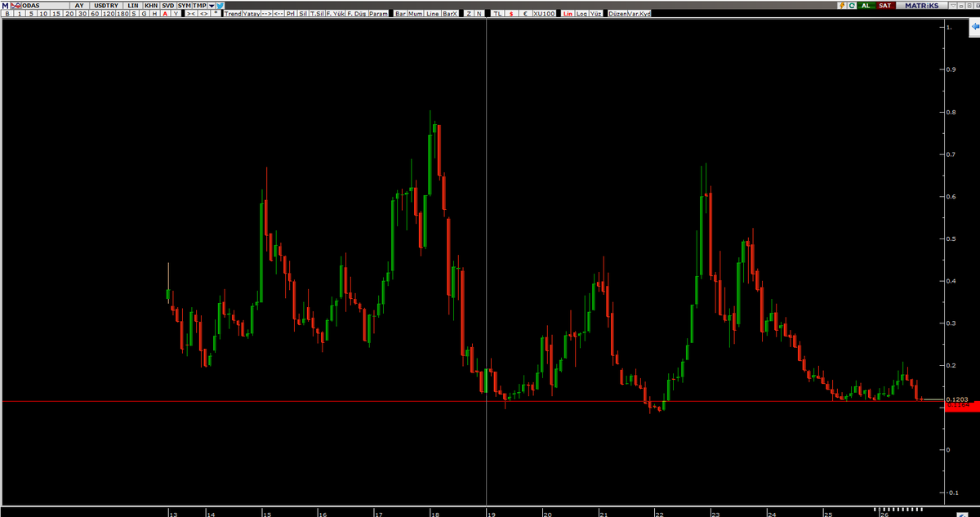
Task: Click the Düzen layout button
Action: [617, 14]
